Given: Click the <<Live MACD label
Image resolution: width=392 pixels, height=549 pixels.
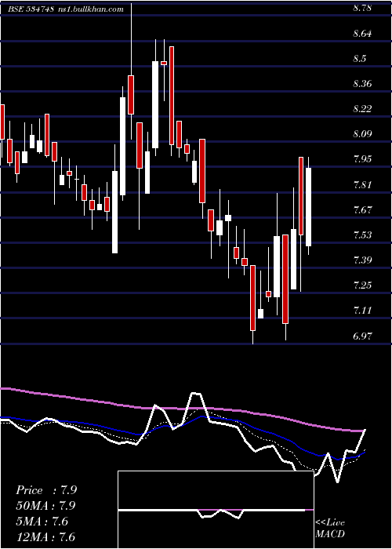Looking at the screenshot, I should 330,528.
